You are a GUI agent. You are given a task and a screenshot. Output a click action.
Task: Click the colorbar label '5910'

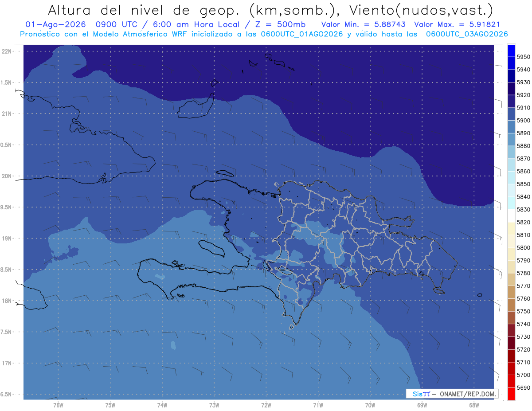click(523, 108)
